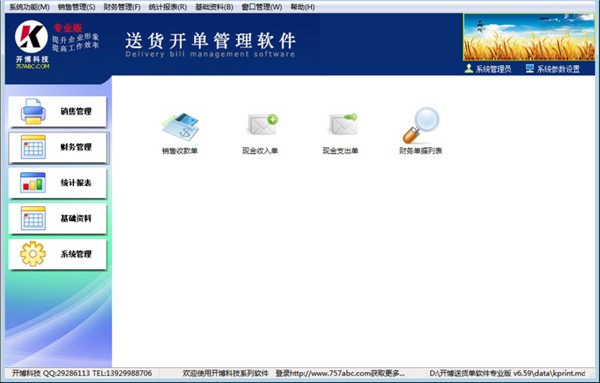Click the 财务单据列表 label
This screenshot has width=600, height=383.
point(421,151)
